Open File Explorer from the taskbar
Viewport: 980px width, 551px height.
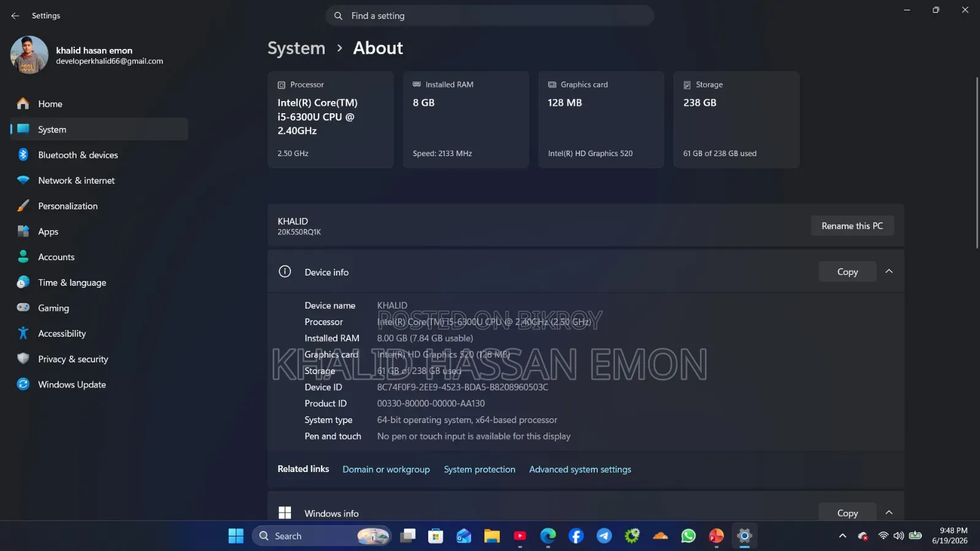click(492, 536)
